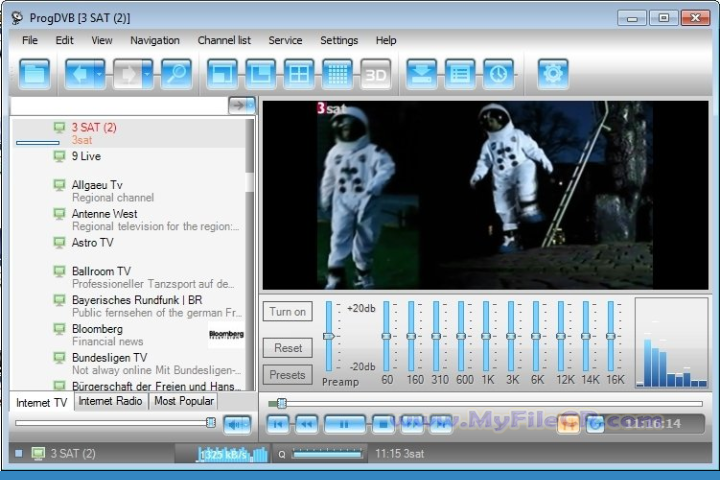Toggle the 3D mode button
The image size is (720, 480).
[x=376, y=73]
